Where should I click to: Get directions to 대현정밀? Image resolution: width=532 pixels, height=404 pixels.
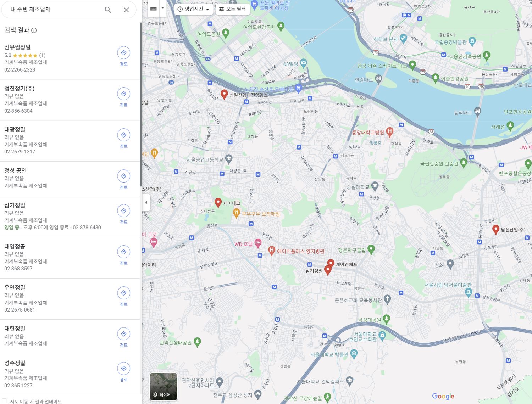[124, 334]
